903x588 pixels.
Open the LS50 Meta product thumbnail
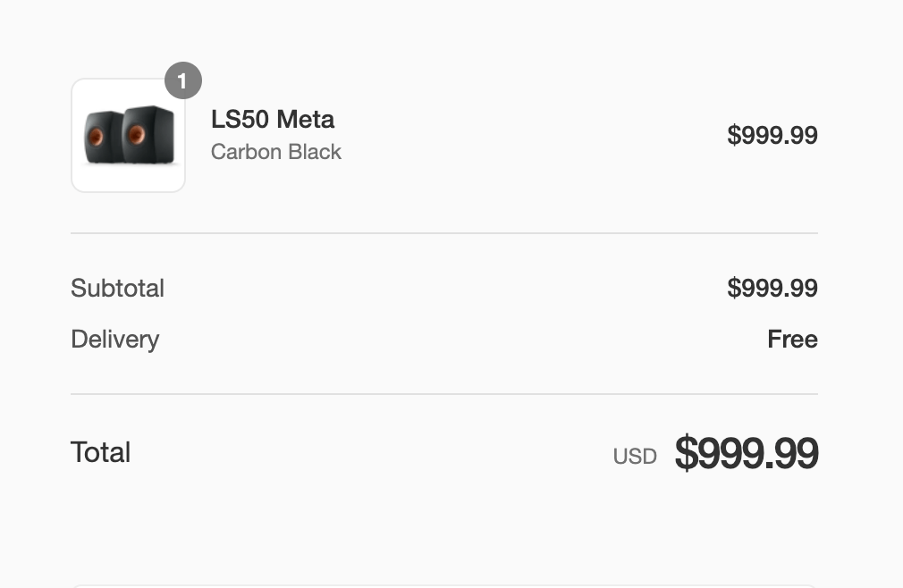(128, 135)
